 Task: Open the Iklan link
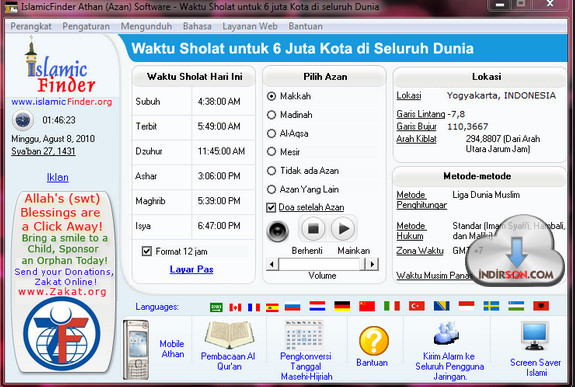click(x=58, y=178)
